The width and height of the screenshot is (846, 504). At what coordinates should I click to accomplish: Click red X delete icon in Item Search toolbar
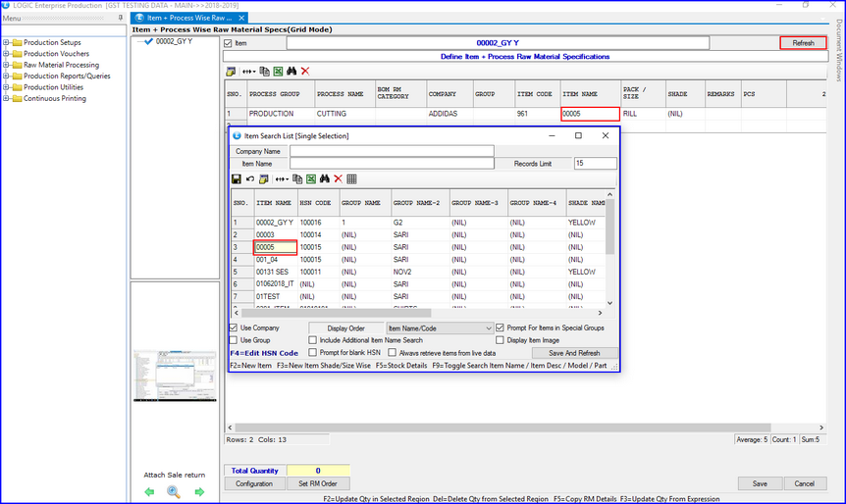(x=338, y=179)
